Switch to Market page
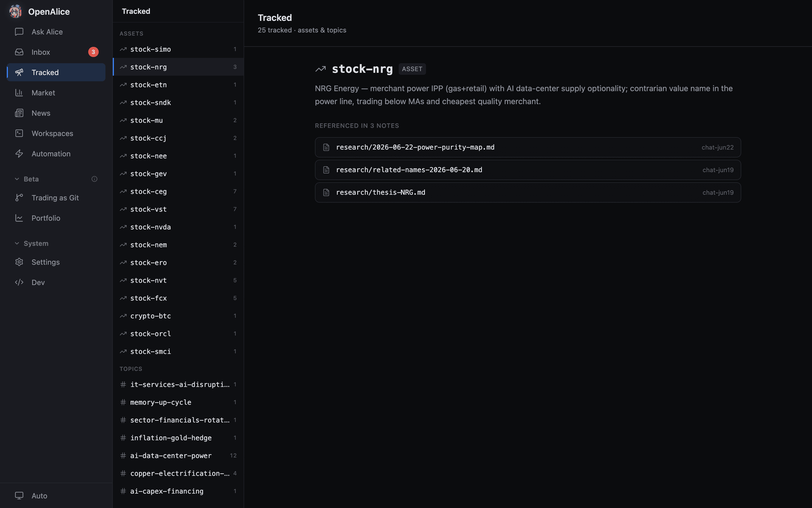 coord(56,93)
